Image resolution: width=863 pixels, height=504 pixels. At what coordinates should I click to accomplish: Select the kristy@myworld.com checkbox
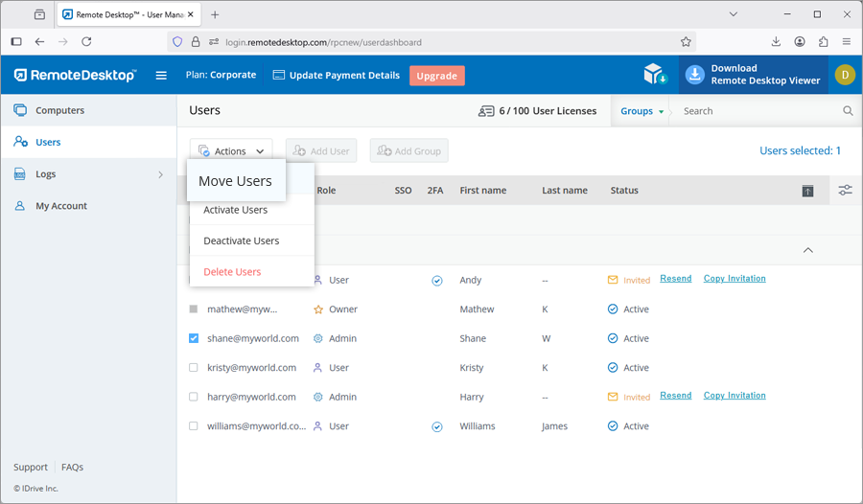[194, 368]
